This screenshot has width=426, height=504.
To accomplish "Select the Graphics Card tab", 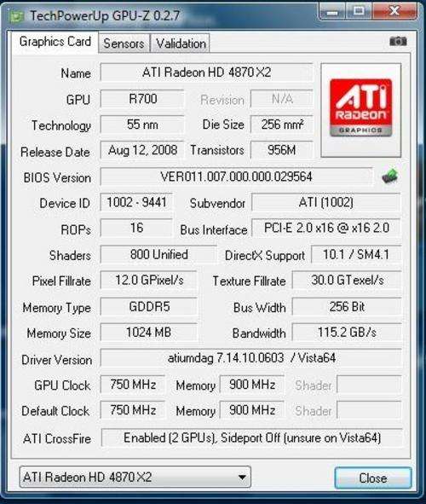I will click(55, 42).
